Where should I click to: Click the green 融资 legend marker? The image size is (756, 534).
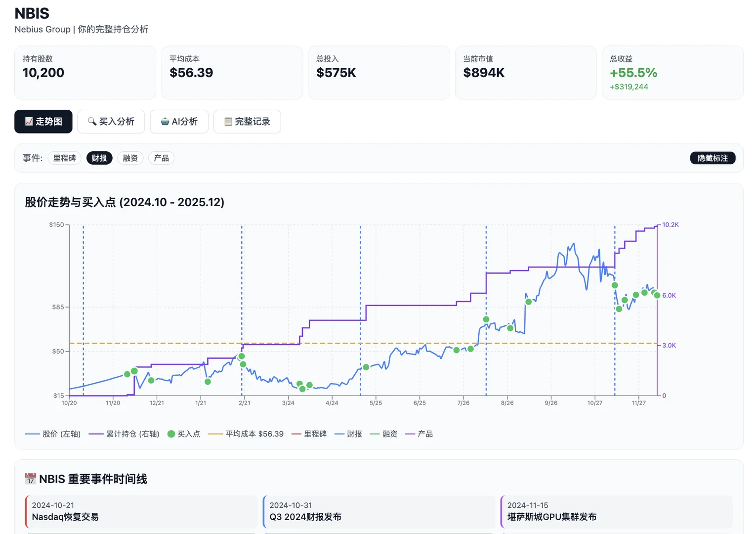click(x=375, y=434)
